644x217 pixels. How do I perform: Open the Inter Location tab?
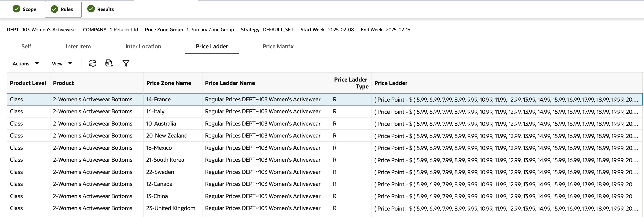click(x=143, y=47)
